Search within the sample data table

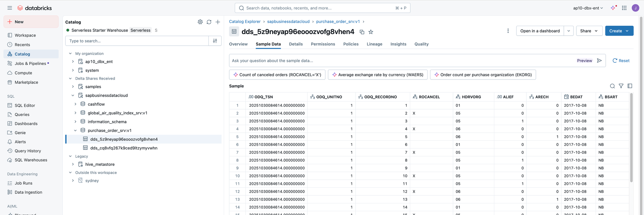pos(612,86)
